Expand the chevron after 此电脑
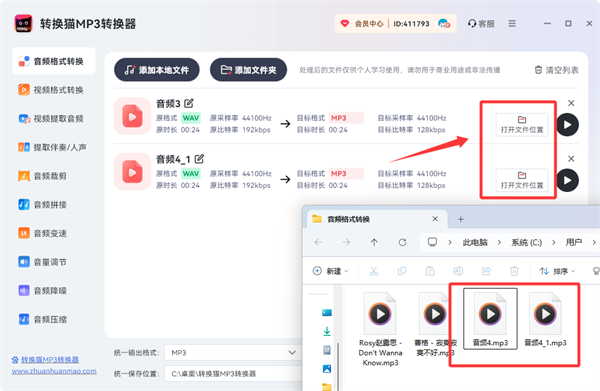The image size is (600, 391). click(x=499, y=243)
